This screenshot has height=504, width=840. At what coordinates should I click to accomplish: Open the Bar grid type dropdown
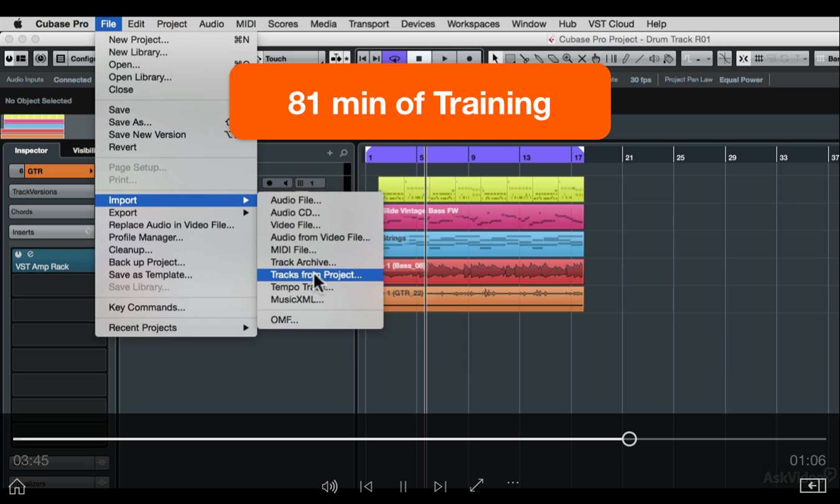(828, 58)
